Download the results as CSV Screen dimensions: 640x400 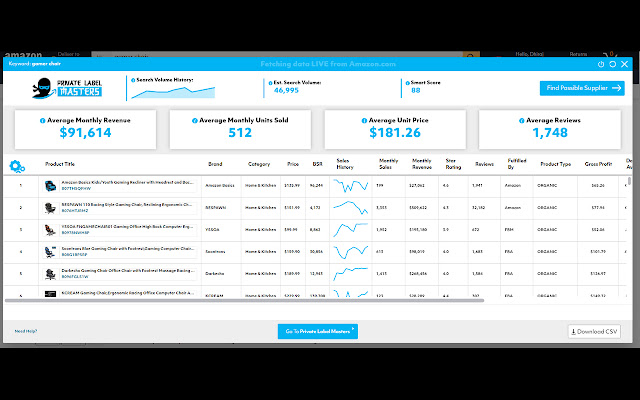(594, 331)
